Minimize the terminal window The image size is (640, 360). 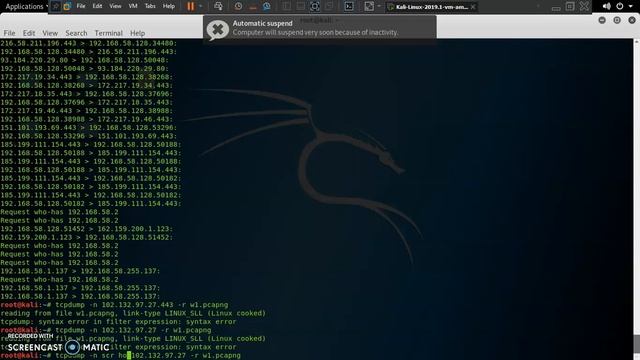[602, 20]
